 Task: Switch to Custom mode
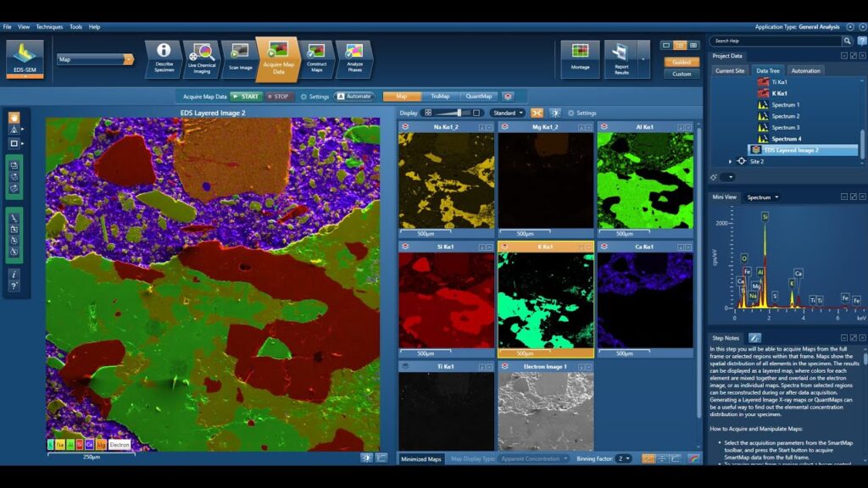click(x=682, y=74)
